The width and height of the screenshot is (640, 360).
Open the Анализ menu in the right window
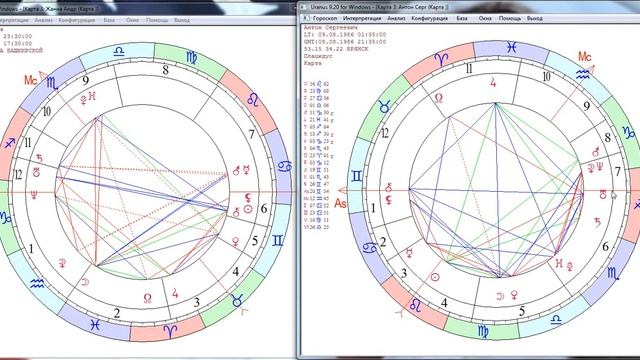point(396,18)
